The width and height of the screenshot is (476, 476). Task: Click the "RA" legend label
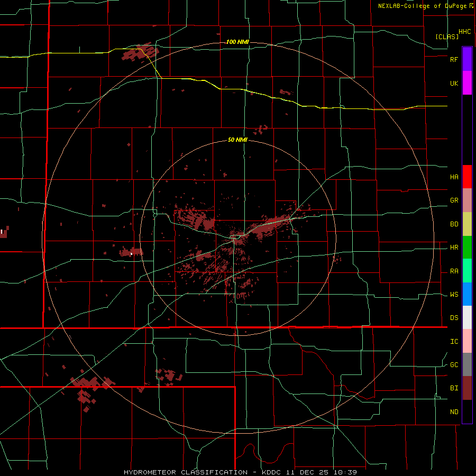click(454, 271)
